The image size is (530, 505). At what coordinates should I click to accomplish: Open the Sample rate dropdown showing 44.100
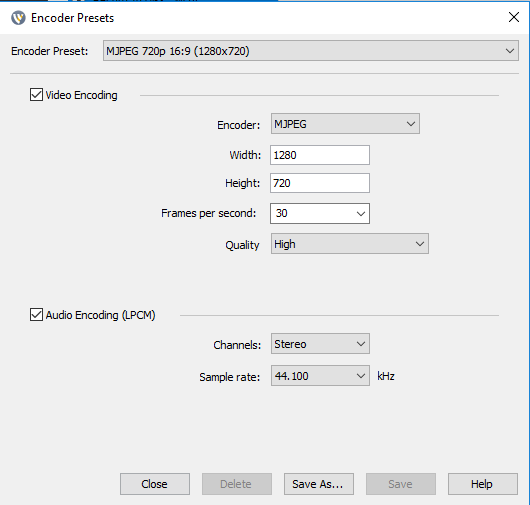320,376
